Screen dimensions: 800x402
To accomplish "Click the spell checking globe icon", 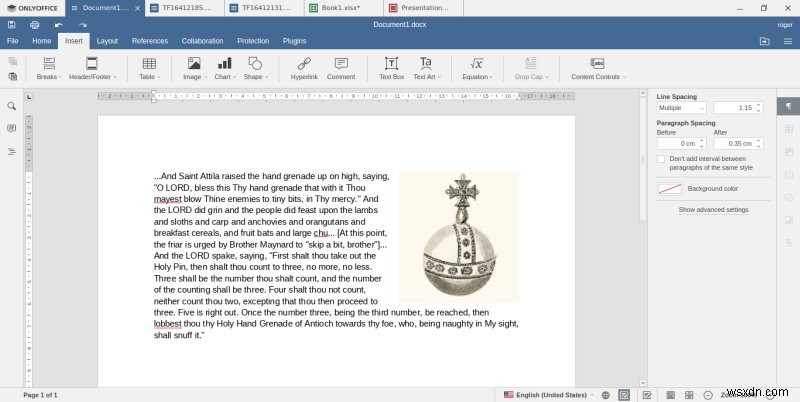I will (606, 395).
